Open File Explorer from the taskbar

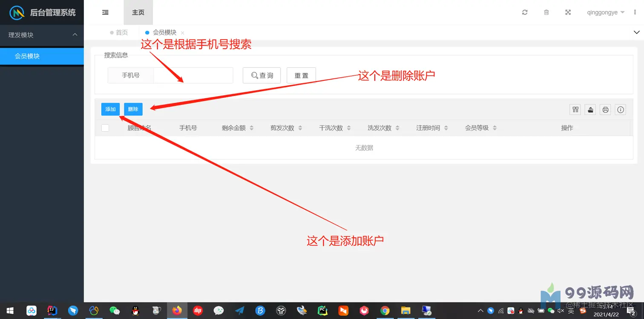405,311
